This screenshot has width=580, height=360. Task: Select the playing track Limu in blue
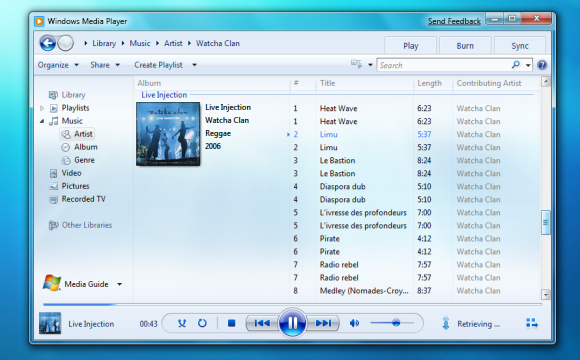point(328,134)
